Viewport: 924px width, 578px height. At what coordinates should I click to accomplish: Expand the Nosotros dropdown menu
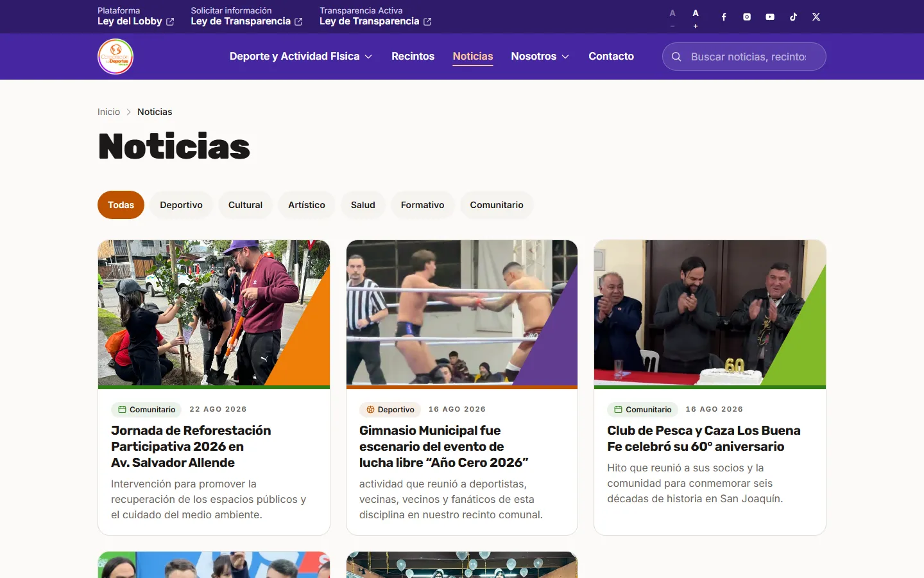(x=540, y=57)
